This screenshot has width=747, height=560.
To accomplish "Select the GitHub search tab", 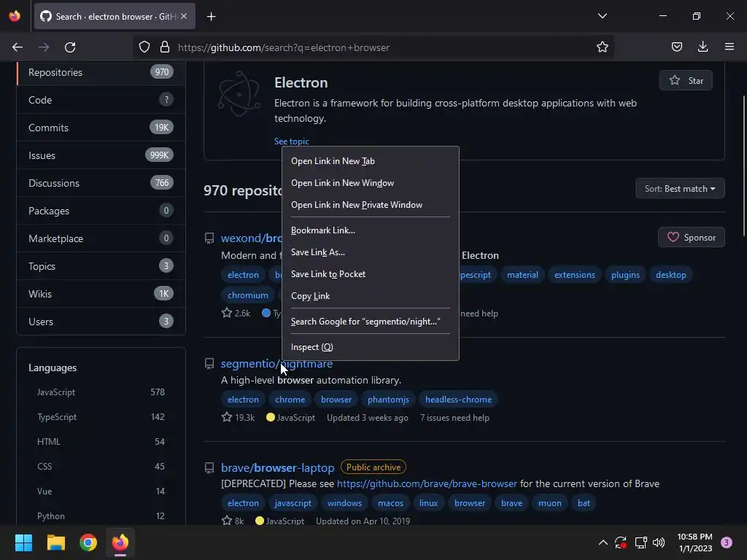I will click(x=115, y=17).
